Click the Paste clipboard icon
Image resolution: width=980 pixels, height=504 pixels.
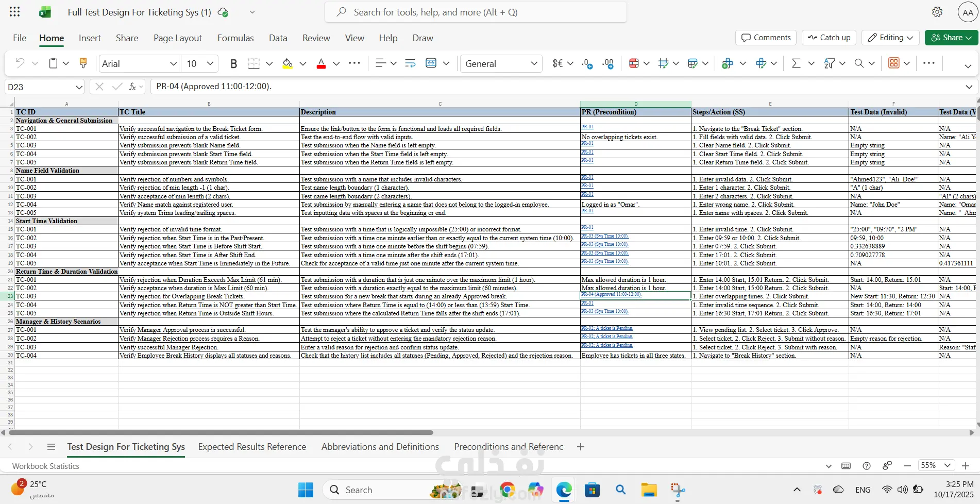click(53, 63)
